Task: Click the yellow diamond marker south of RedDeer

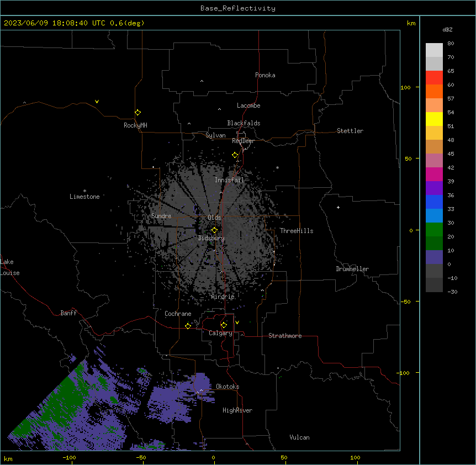Action: click(235, 155)
